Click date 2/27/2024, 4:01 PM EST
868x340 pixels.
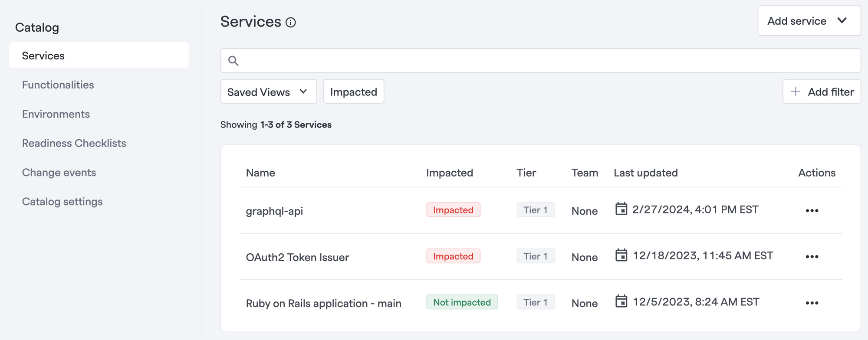695,209
